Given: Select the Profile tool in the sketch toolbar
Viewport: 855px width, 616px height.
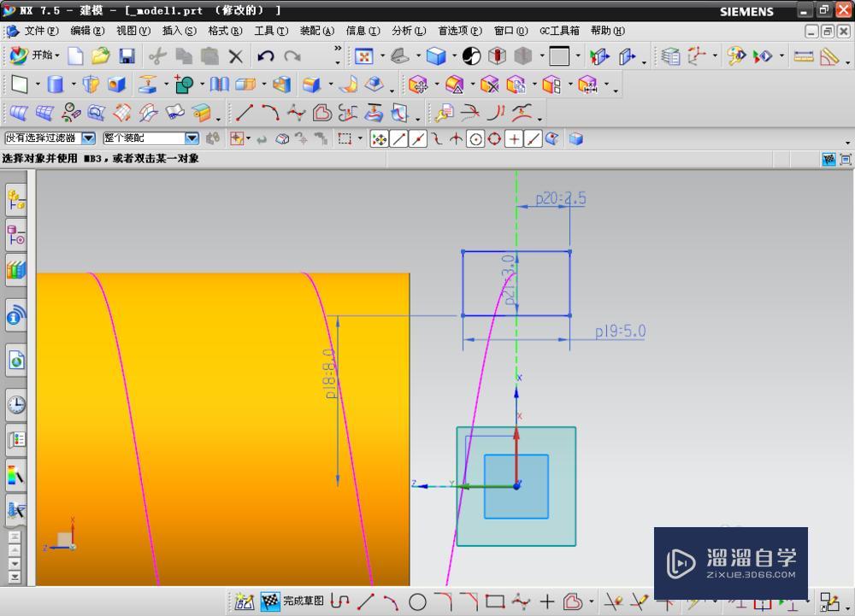Looking at the screenshot, I should point(339,601).
